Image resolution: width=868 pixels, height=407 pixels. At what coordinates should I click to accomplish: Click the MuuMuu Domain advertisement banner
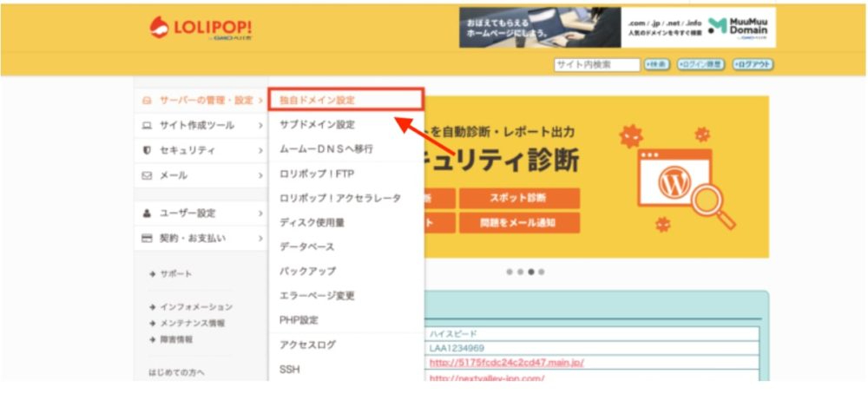(x=617, y=27)
